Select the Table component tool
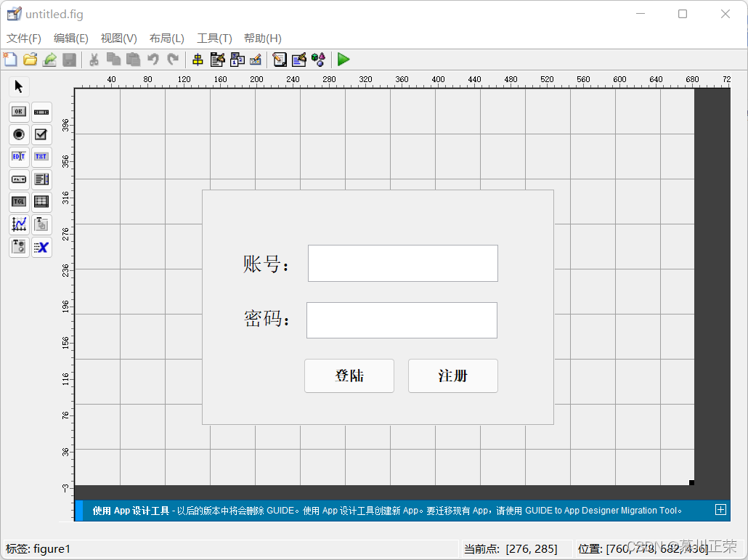The height and width of the screenshot is (560, 748). pyautogui.click(x=41, y=202)
